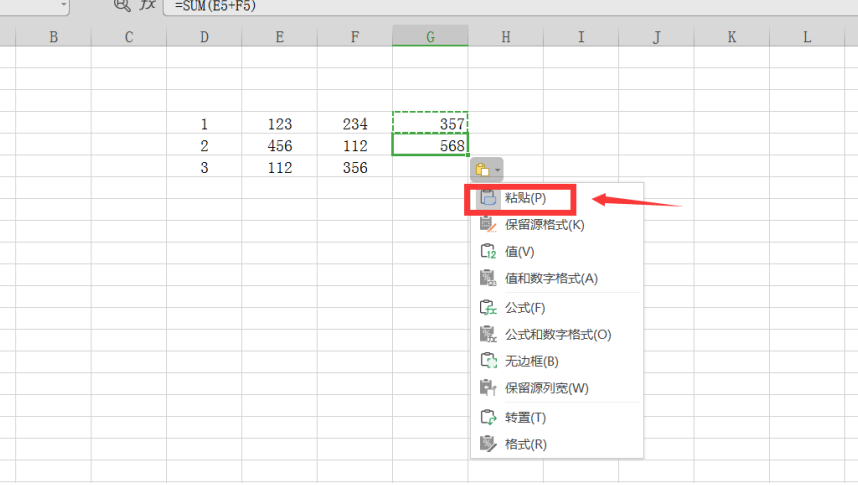Select cell containing 234
The height and width of the screenshot is (486, 858).
[x=355, y=123]
